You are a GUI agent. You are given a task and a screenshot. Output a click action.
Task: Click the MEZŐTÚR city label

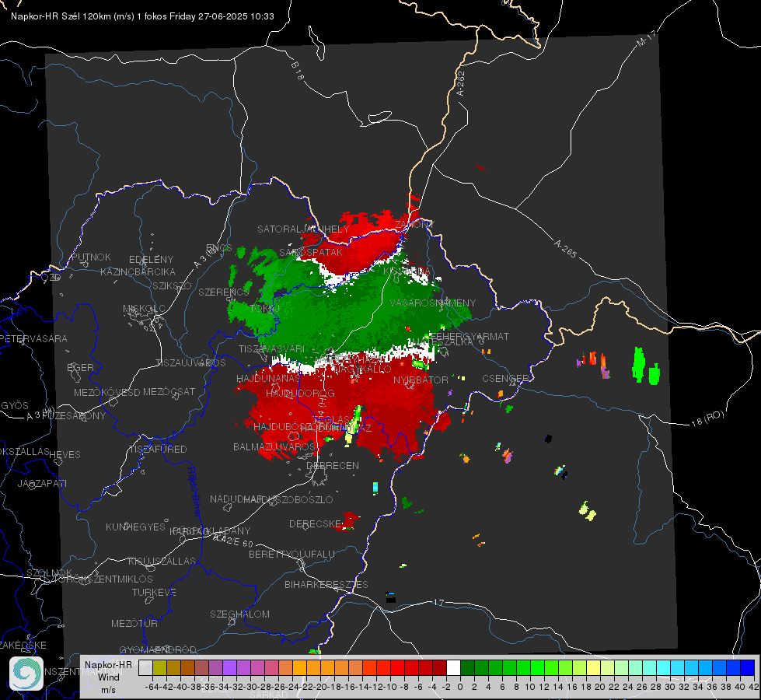click(x=134, y=623)
